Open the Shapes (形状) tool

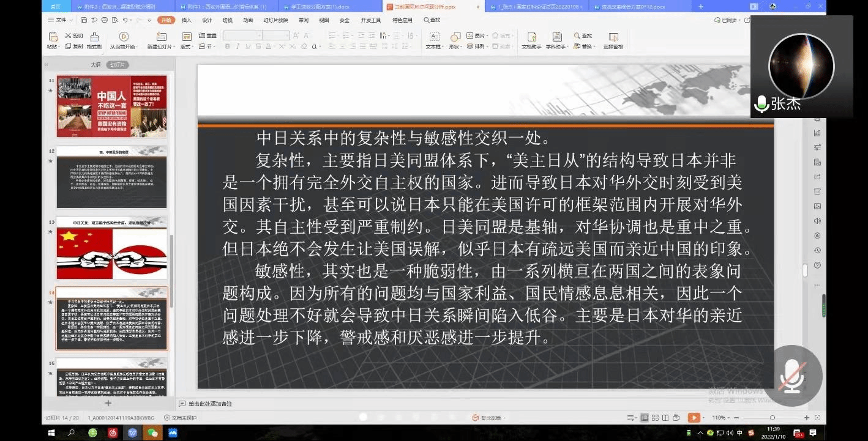pyautogui.click(x=455, y=40)
